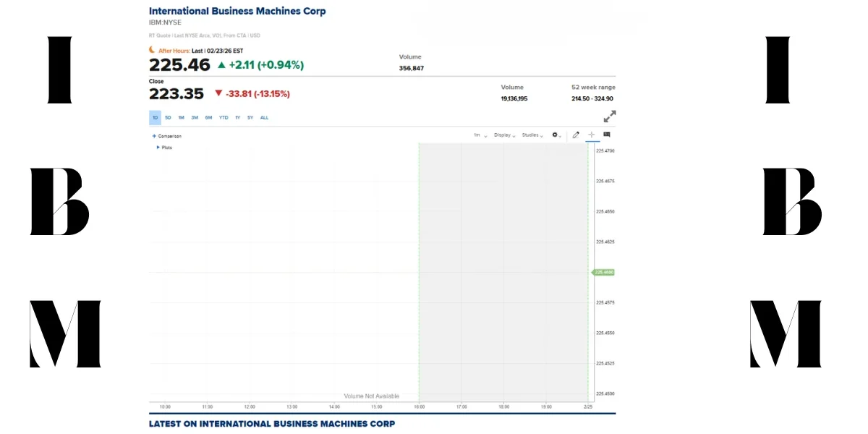The width and height of the screenshot is (868, 434).
Task: Switch to the 5D tab
Action: point(168,117)
